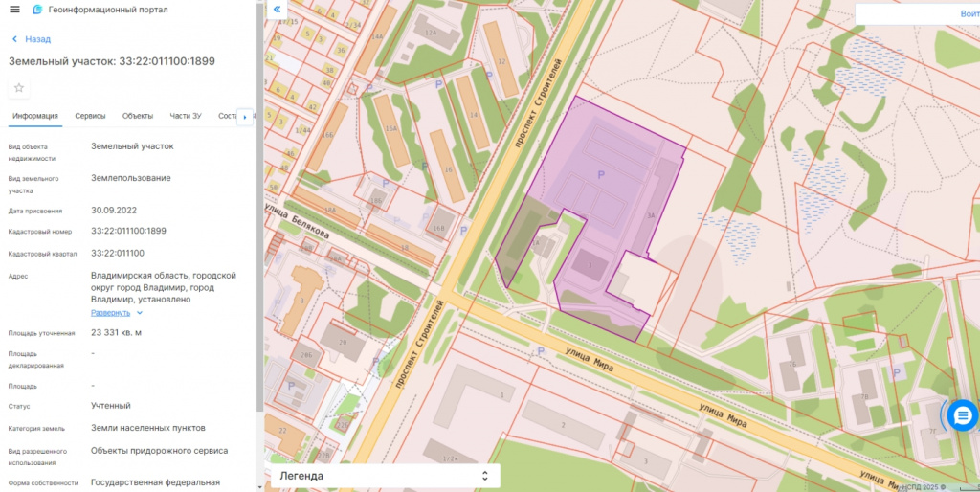Click the Geoinformation portal logo
The width and height of the screenshot is (980, 492).
click(x=37, y=10)
